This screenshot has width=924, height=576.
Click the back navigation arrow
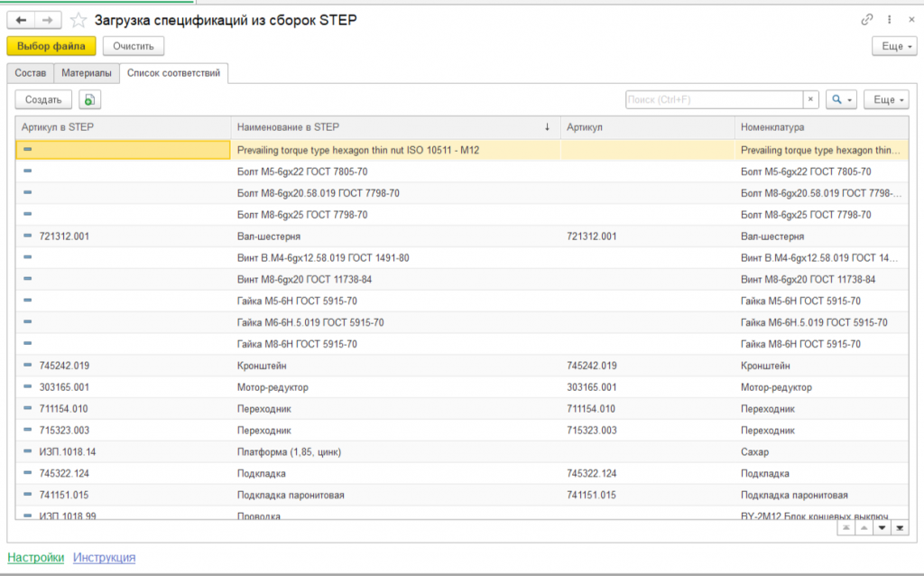point(21,20)
